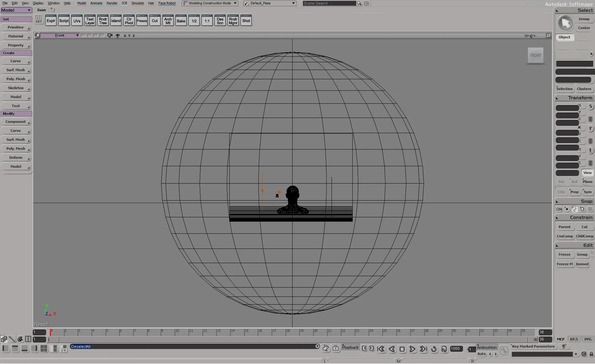This screenshot has height=364, width=595.
Task: Toggle snapping ON button
Action: (559, 209)
